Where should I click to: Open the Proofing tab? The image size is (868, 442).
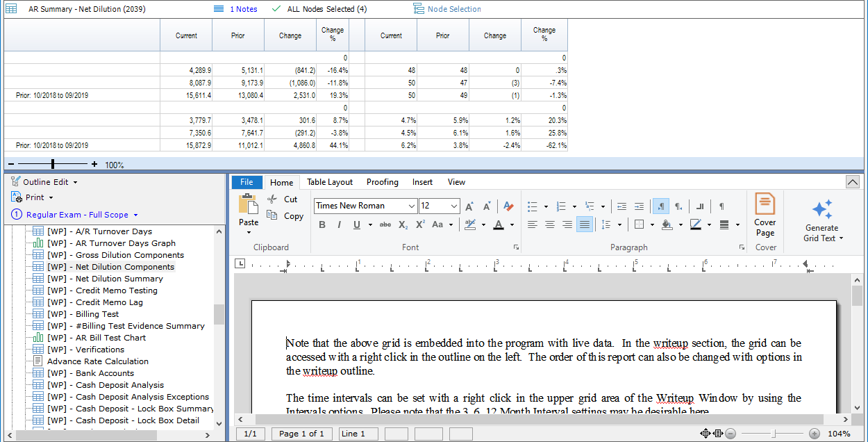[x=382, y=182]
